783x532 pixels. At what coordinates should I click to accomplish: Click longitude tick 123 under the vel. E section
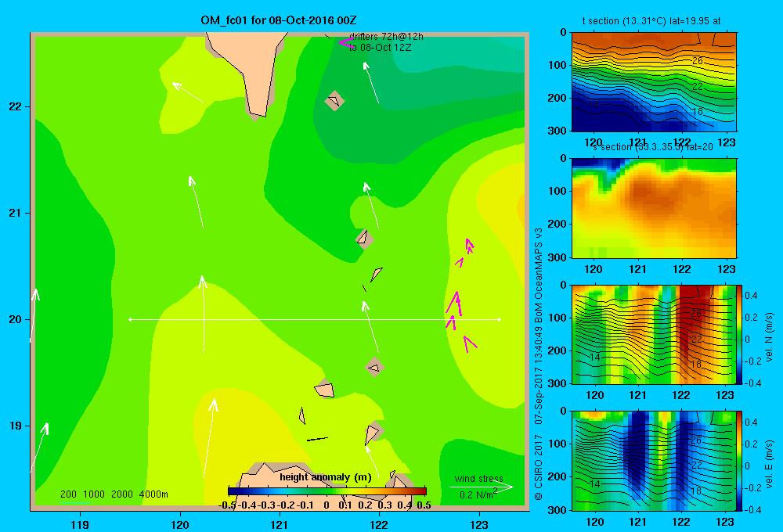(x=726, y=522)
